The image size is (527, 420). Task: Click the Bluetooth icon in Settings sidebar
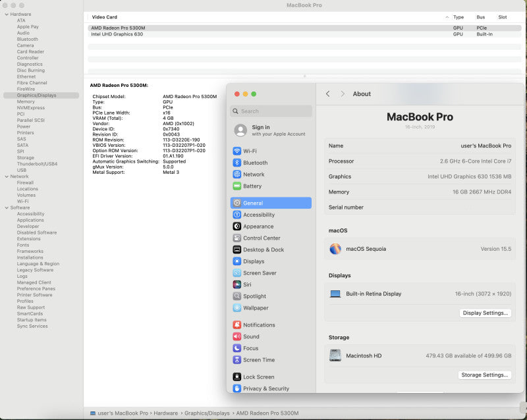(237, 163)
